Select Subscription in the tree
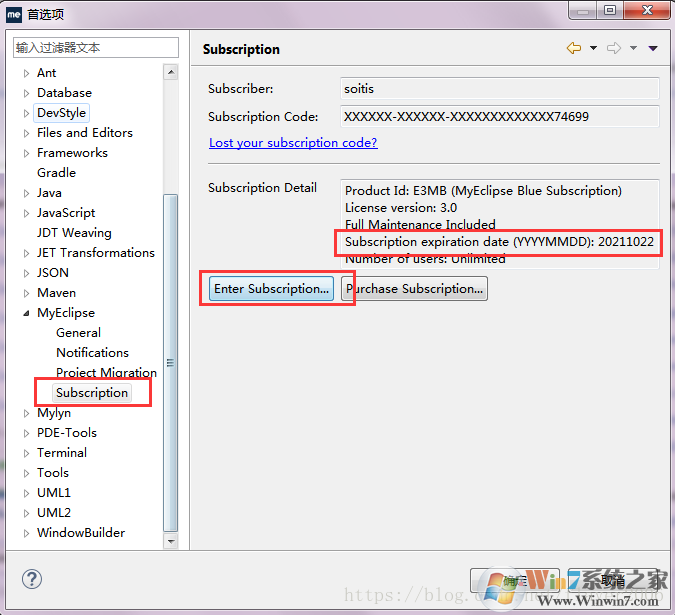675x615 pixels. (x=92, y=392)
